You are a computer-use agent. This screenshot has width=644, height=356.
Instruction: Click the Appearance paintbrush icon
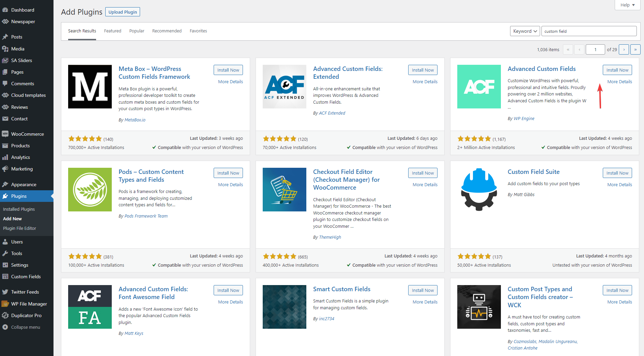5,184
